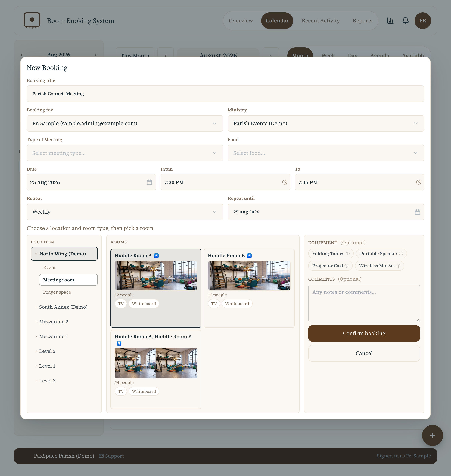Open the FR user avatar menu
Viewport: 451px width, 476px height.
click(422, 21)
